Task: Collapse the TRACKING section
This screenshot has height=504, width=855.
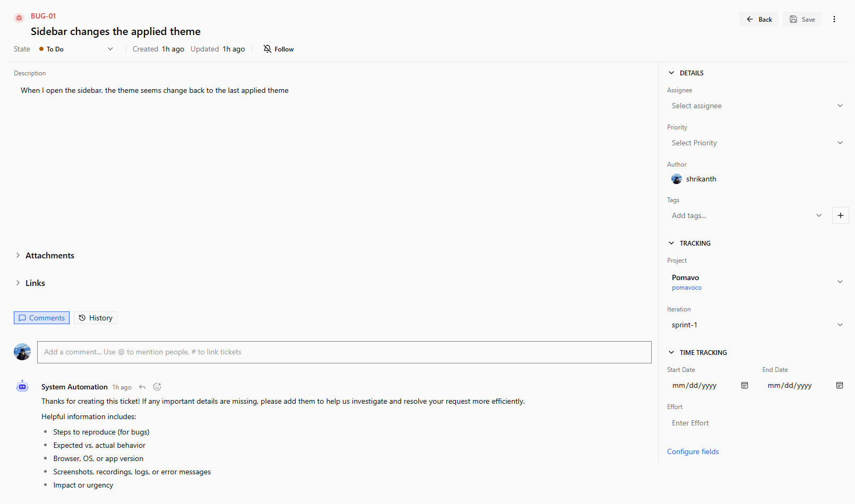Action: (x=689, y=243)
